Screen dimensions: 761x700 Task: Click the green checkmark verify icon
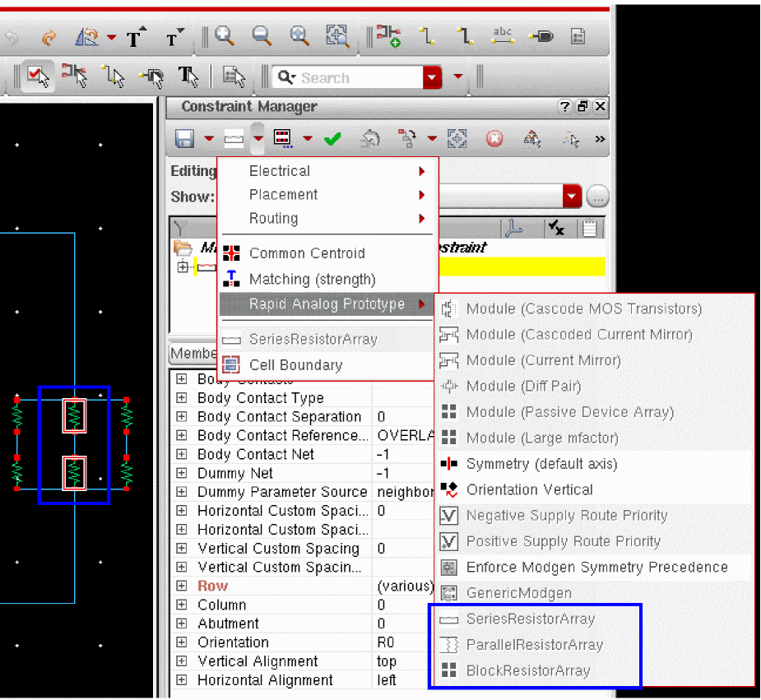coord(332,139)
